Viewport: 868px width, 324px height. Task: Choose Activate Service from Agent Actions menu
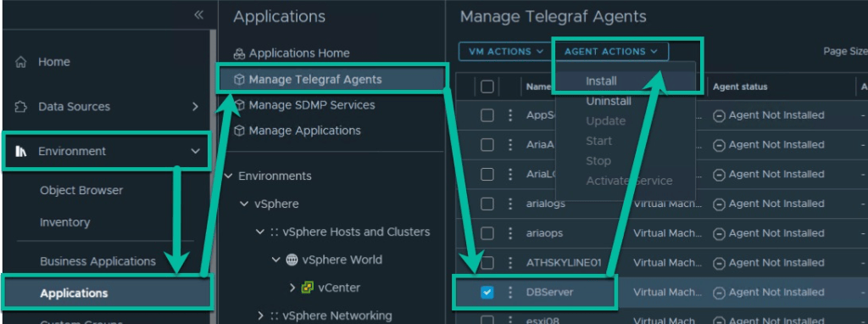click(x=630, y=182)
